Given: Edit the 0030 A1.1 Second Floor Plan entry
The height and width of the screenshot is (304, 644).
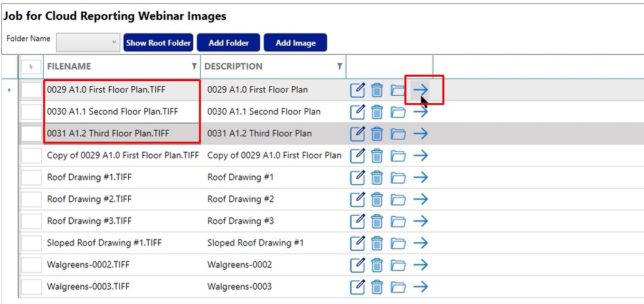Looking at the screenshot, I should [x=357, y=111].
